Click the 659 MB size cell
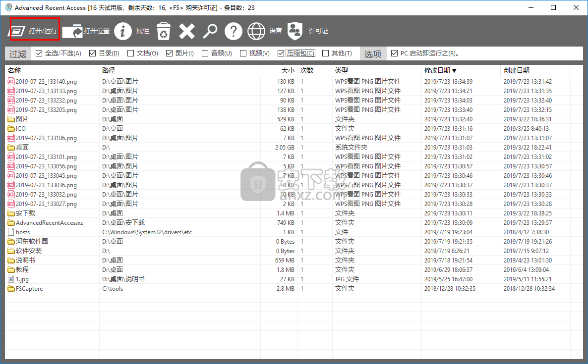The height and width of the screenshot is (364, 588). click(285, 260)
